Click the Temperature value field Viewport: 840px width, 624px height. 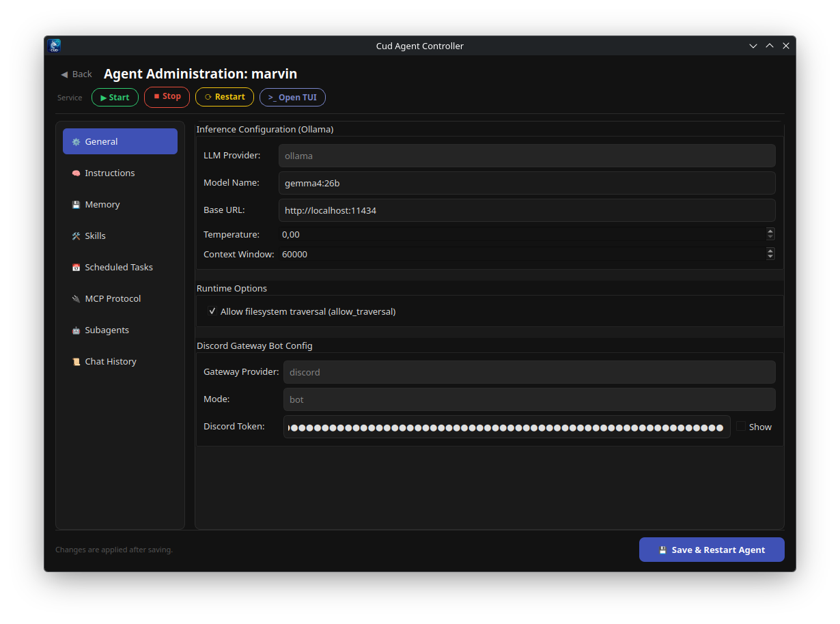(522, 234)
